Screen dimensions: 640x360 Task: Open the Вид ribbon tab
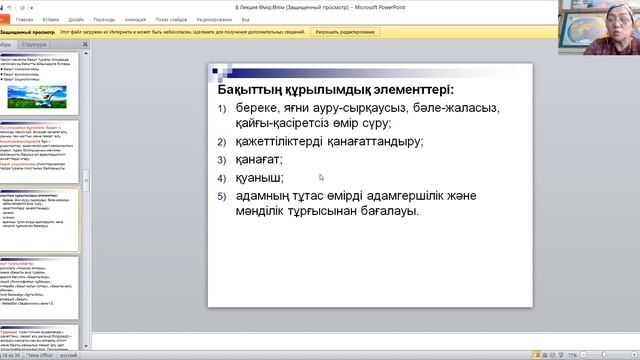pos(245,20)
